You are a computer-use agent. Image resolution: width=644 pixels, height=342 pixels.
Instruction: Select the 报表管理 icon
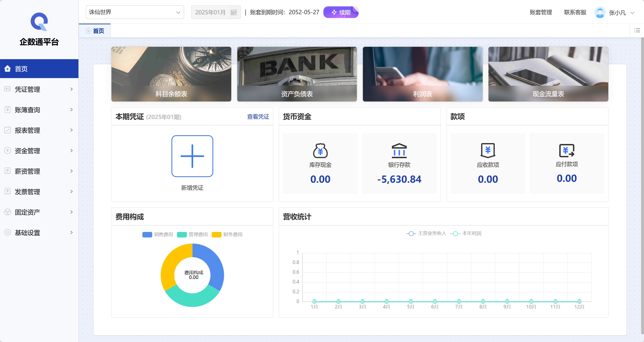pyautogui.click(x=7, y=130)
